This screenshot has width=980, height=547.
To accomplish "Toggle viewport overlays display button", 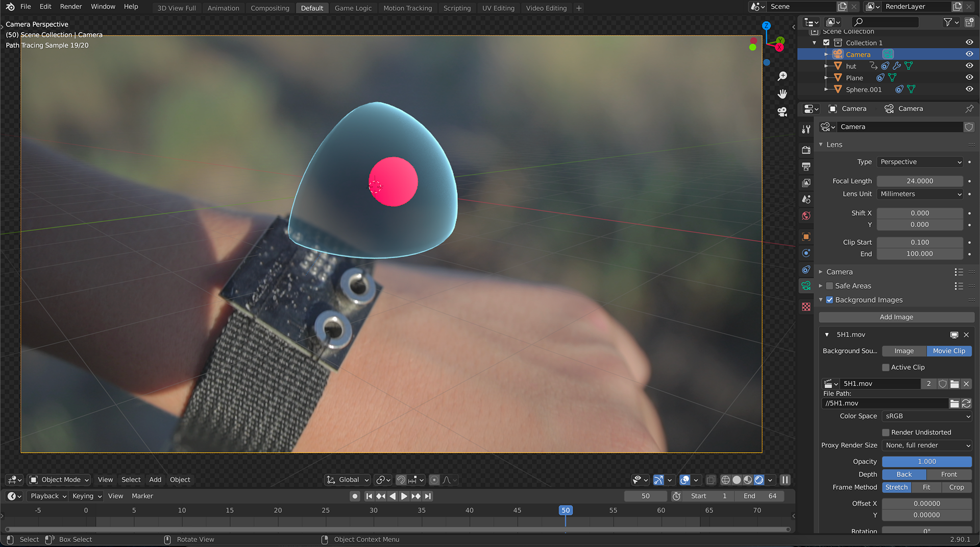I will coord(685,480).
